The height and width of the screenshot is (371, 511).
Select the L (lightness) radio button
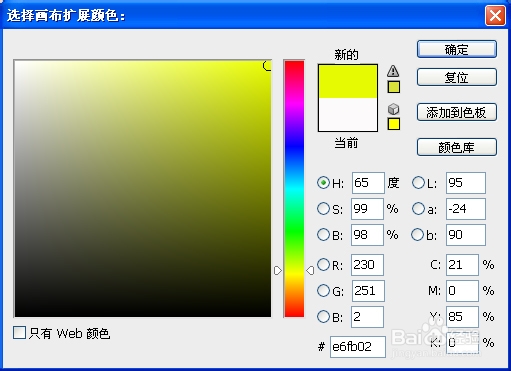click(x=418, y=183)
